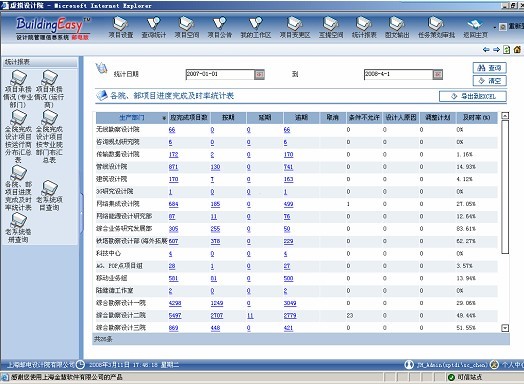Open 老系统项目查询 in sidebar
Viewport: 524px width, 384px height.
(x=49, y=196)
